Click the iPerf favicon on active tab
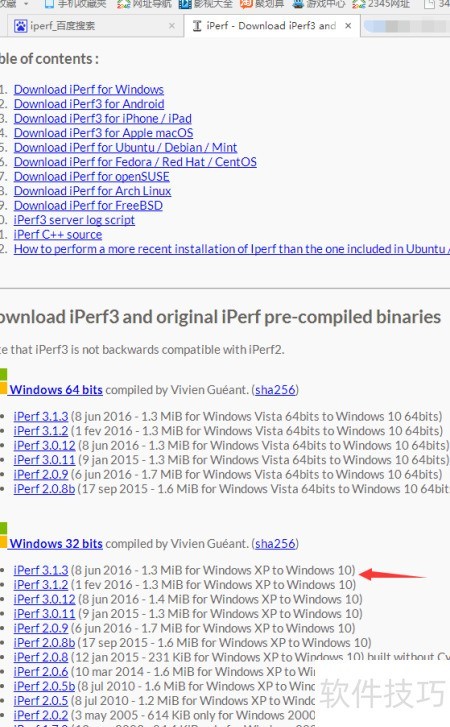 coord(197,26)
